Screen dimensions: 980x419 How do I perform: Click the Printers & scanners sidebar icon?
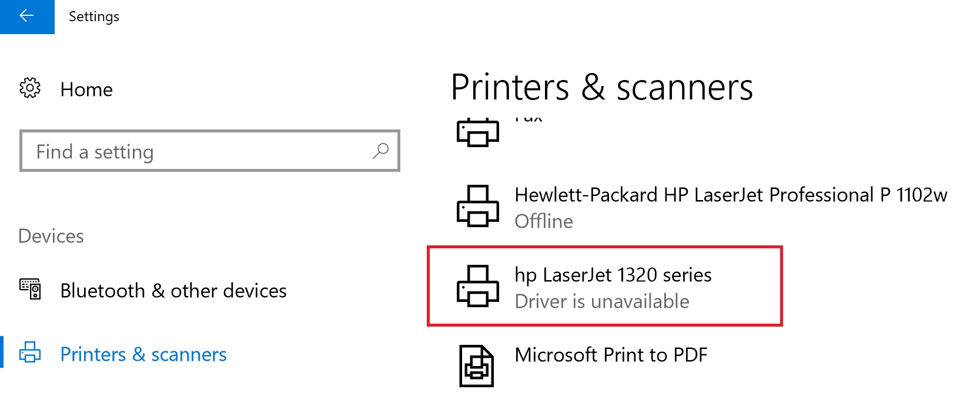(x=30, y=353)
